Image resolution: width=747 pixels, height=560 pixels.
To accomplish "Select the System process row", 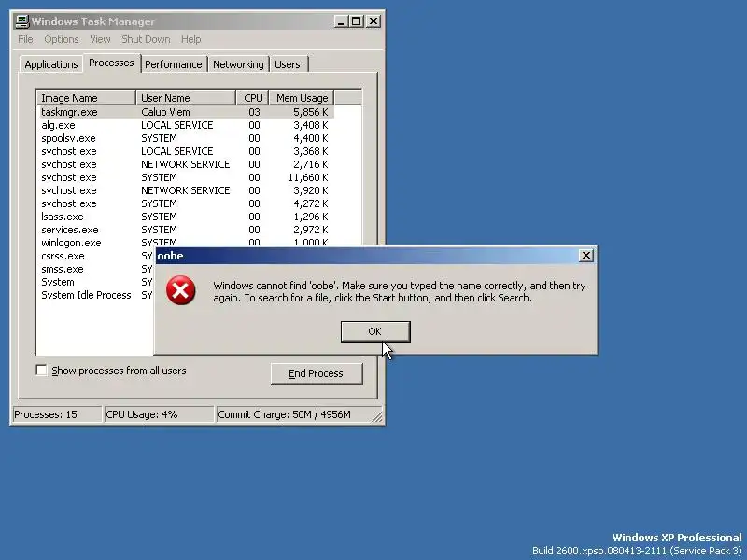I will coord(95,282).
